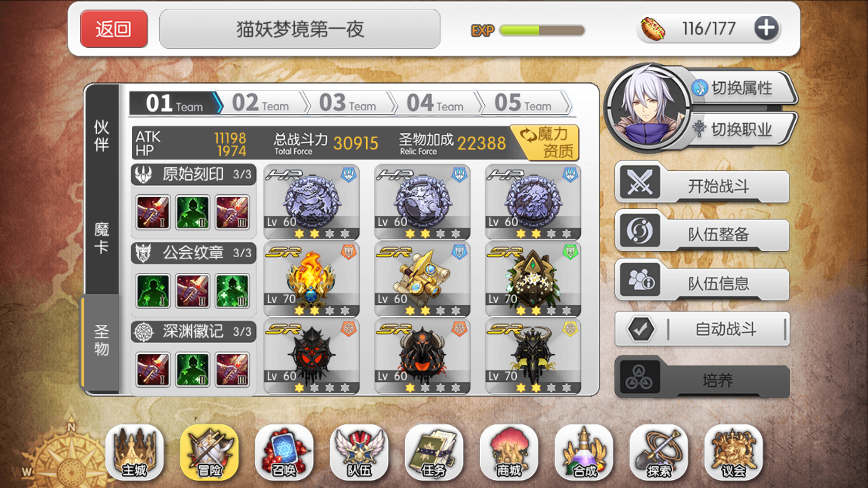This screenshot has height=488, width=868.
Task: Toggle the 自动战斗 auto battle checkbox
Action: pyautogui.click(x=641, y=329)
